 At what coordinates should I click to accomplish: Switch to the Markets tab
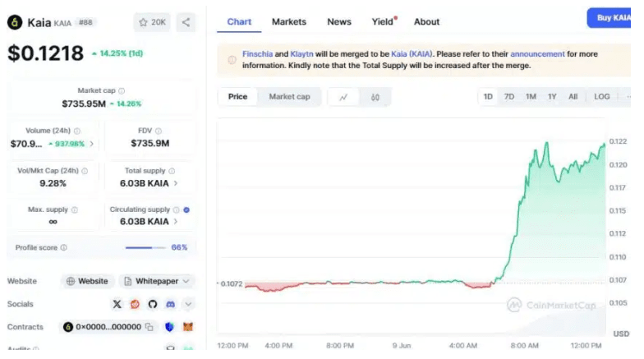(289, 22)
